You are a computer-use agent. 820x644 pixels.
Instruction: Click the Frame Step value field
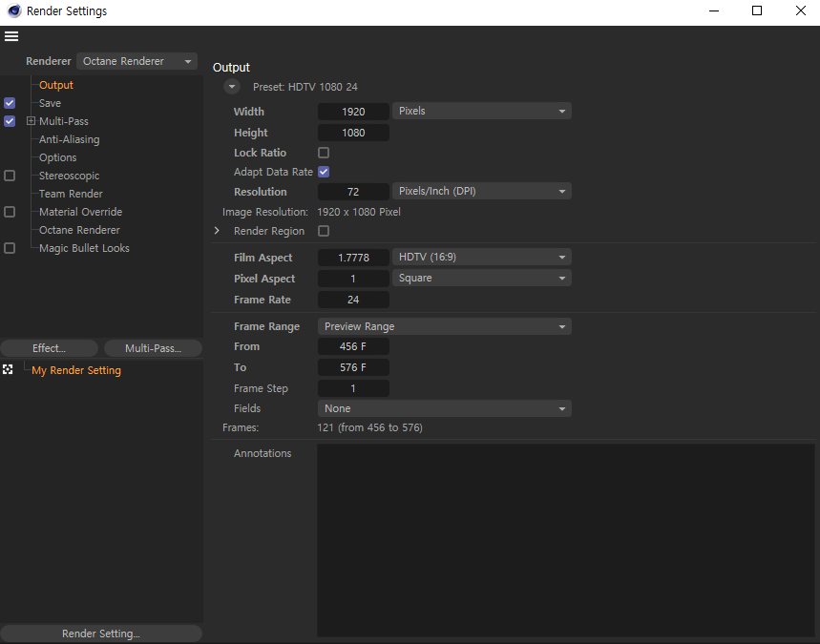pyautogui.click(x=353, y=388)
